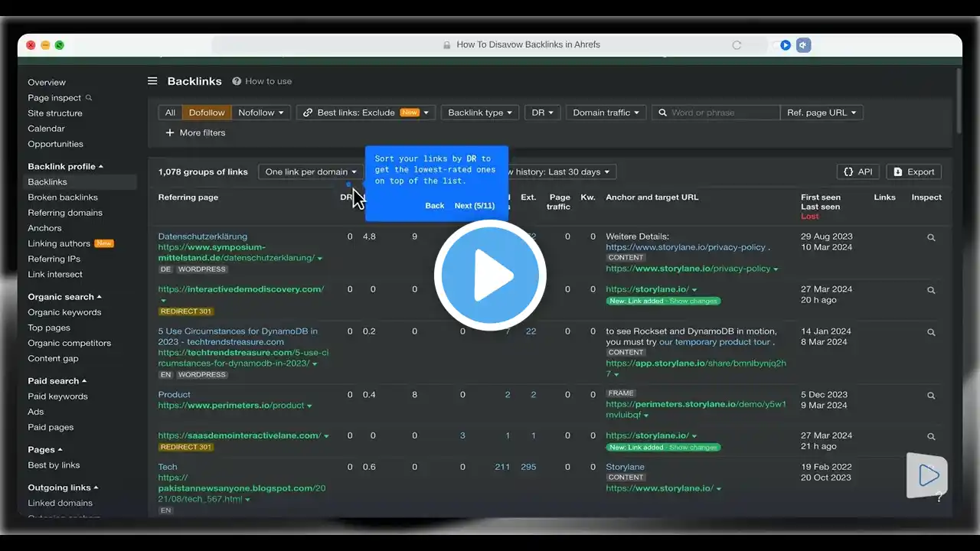Screen dimensions: 980x551
Task: Sort by the Page traffic column header
Action: click(559, 202)
